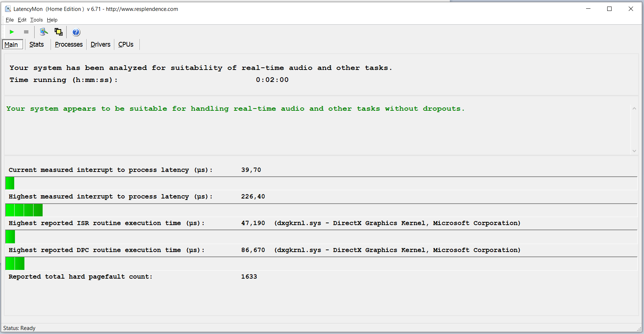Click the ISR execution time green bar

click(10, 237)
